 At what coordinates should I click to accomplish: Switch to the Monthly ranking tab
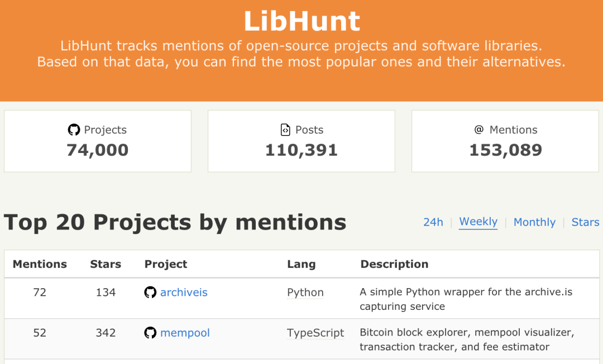tap(534, 222)
